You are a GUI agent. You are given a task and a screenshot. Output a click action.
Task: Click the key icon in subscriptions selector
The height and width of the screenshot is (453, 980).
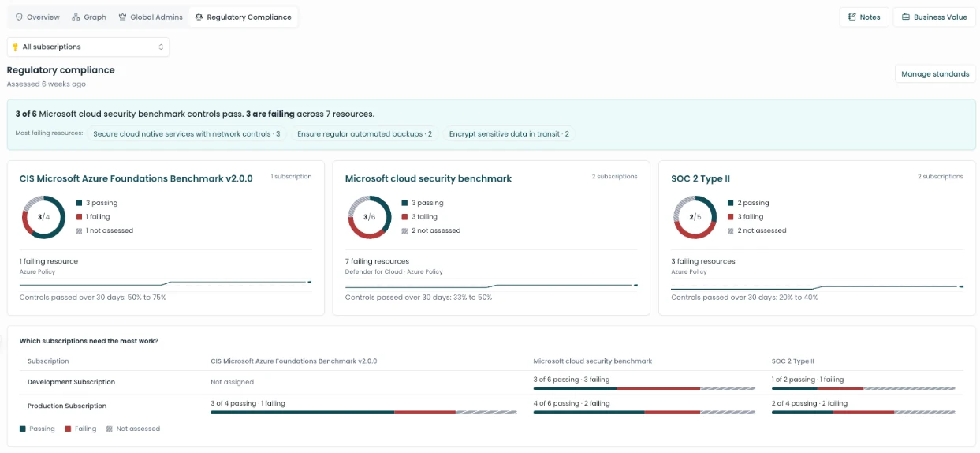pyautogui.click(x=15, y=47)
